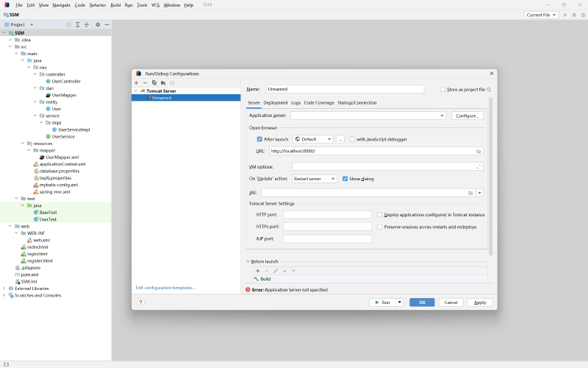This screenshot has width=588, height=368.
Task: Collapse all in Project panel
Action: click(x=87, y=24)
